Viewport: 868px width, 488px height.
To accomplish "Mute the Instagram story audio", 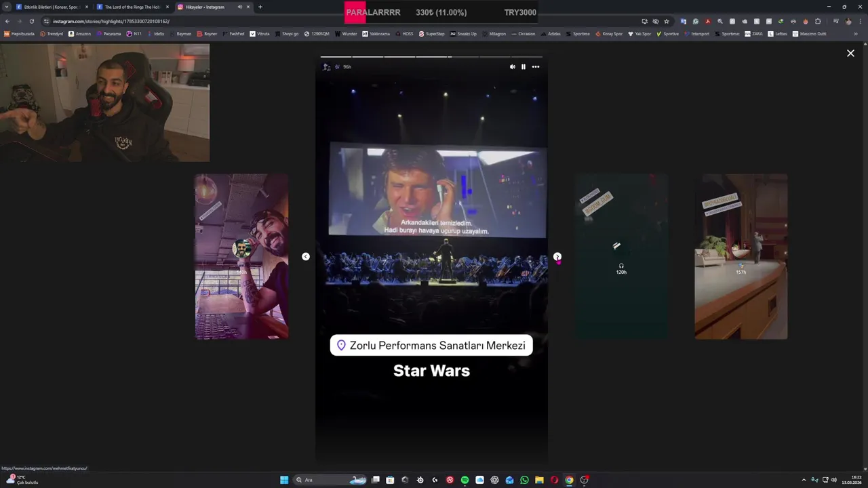I will [x=512, y=66].
